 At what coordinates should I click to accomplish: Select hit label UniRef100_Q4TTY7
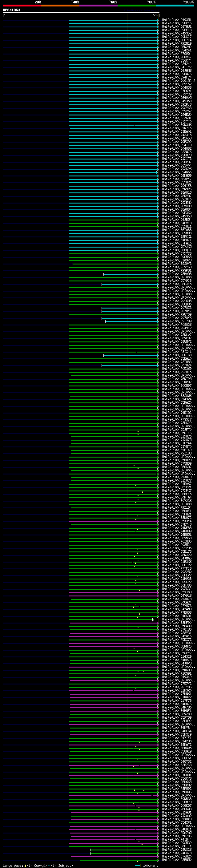pos(176,67)
